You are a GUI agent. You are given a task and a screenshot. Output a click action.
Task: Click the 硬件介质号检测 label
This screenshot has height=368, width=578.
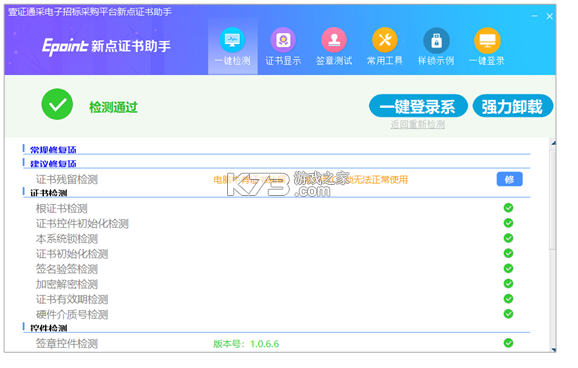tap(72, 315)
